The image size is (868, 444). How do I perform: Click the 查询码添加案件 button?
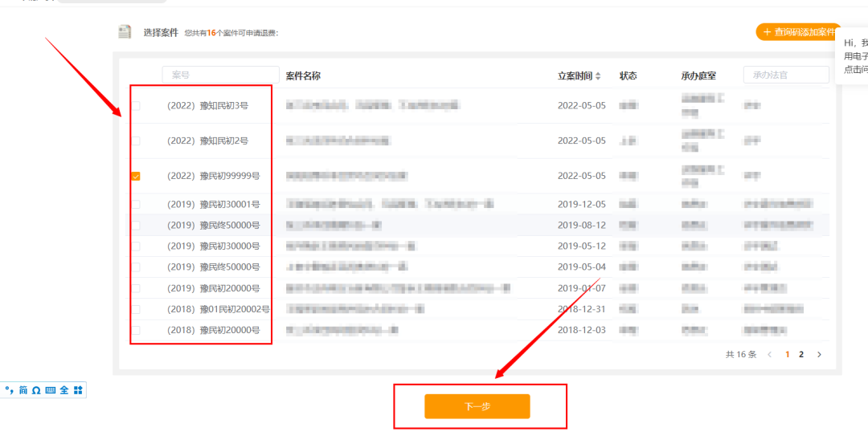(797, 32)
